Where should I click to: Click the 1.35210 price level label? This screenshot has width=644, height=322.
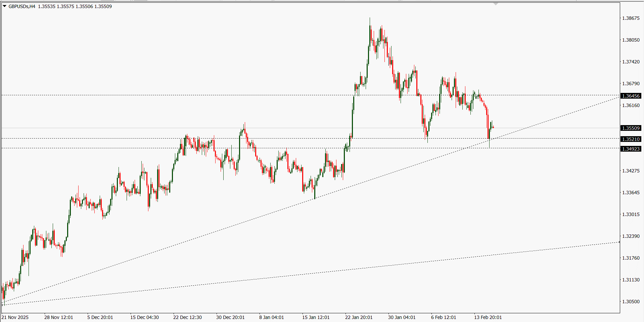coord(631,139)
